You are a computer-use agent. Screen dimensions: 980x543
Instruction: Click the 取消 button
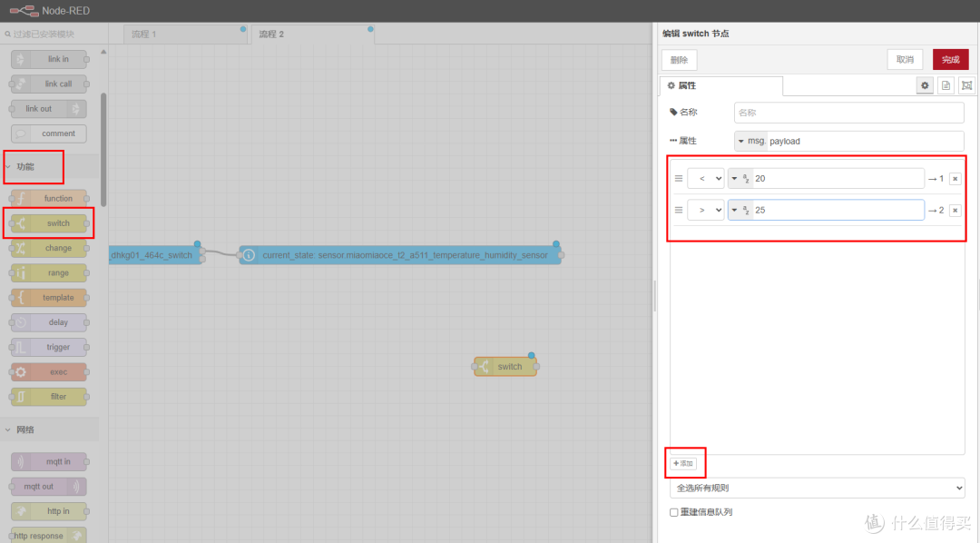coord(905,59)
